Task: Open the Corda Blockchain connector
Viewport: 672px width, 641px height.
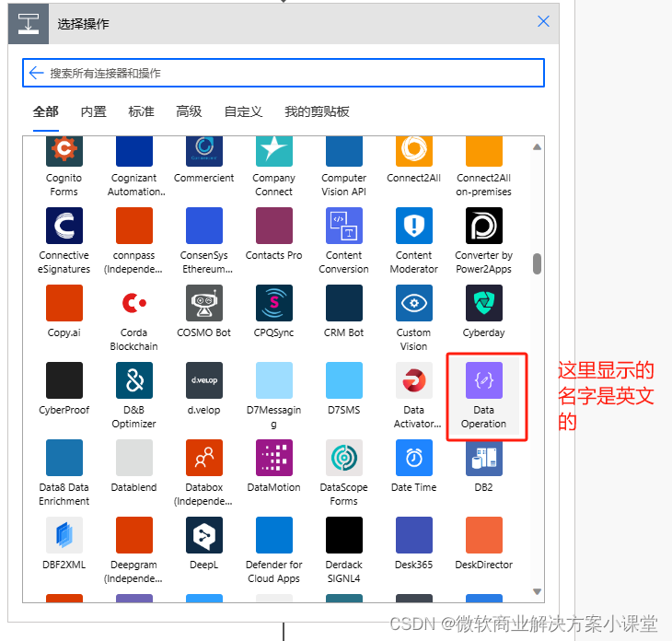Action: tap(134, 303)
